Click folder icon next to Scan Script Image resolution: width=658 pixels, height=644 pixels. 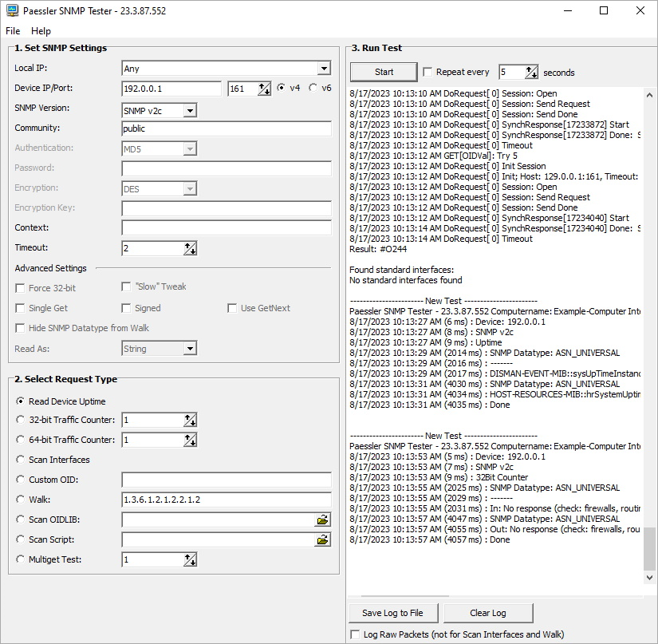(322, 539)
